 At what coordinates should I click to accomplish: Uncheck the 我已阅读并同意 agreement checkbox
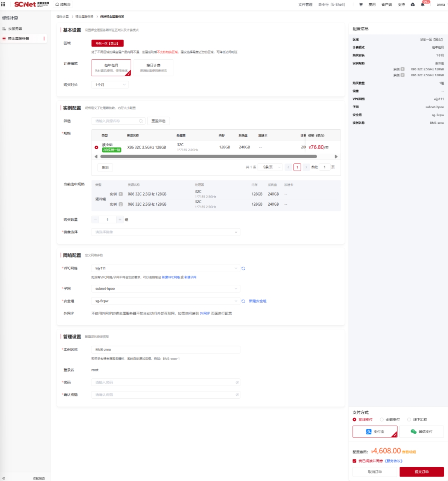click(x=354, y=461)
